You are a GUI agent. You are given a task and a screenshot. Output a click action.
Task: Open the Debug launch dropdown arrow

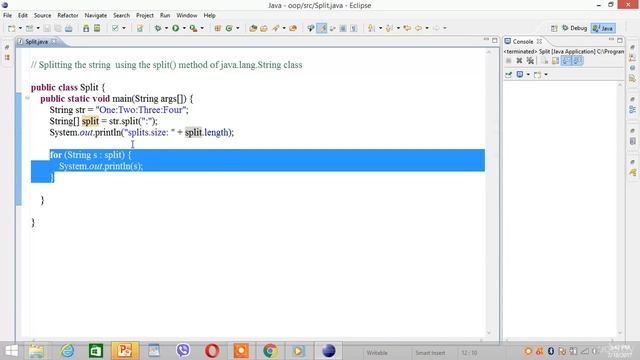click(x=166, y=28)
